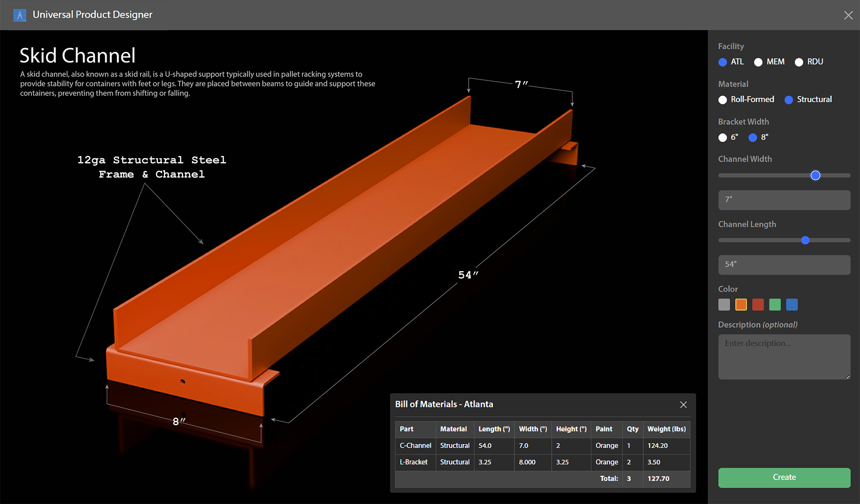Screen dimensions: 860x504
Task: Pick the orange color swatch
Action: pyautogui.click(x=741, y=305)
